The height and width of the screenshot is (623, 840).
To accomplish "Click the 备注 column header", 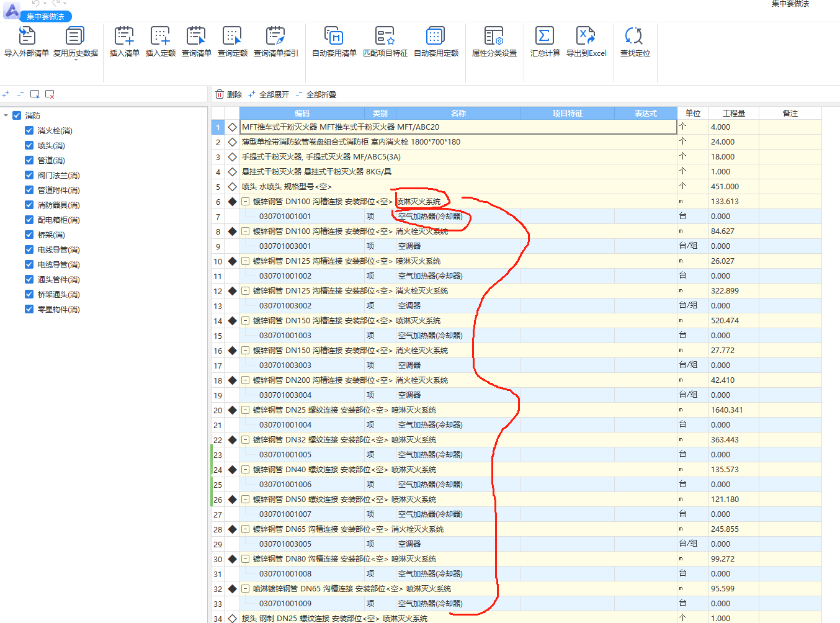I will pyautogui.click(x=790, y=113).
